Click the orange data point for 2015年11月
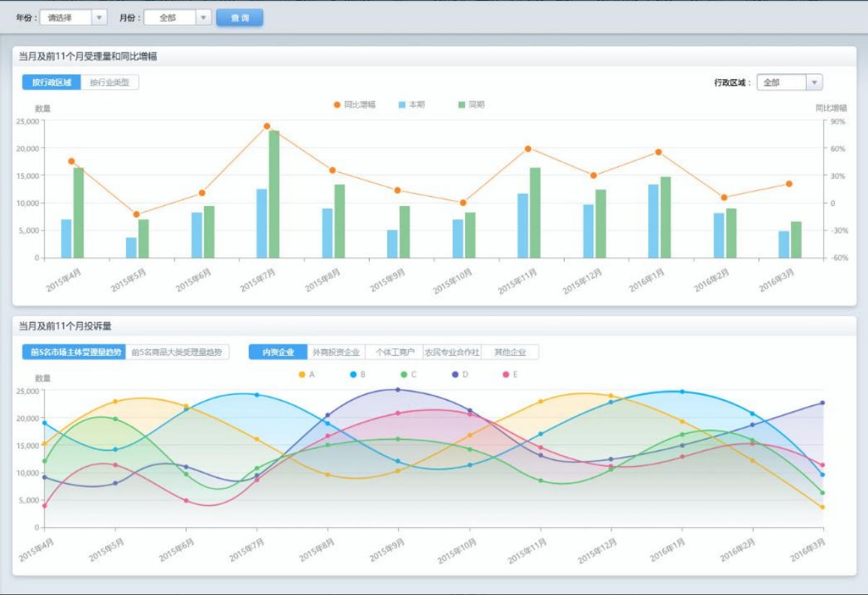Image resolution: width=868 pixels, height=595 pixels. (x=528, y=149)
